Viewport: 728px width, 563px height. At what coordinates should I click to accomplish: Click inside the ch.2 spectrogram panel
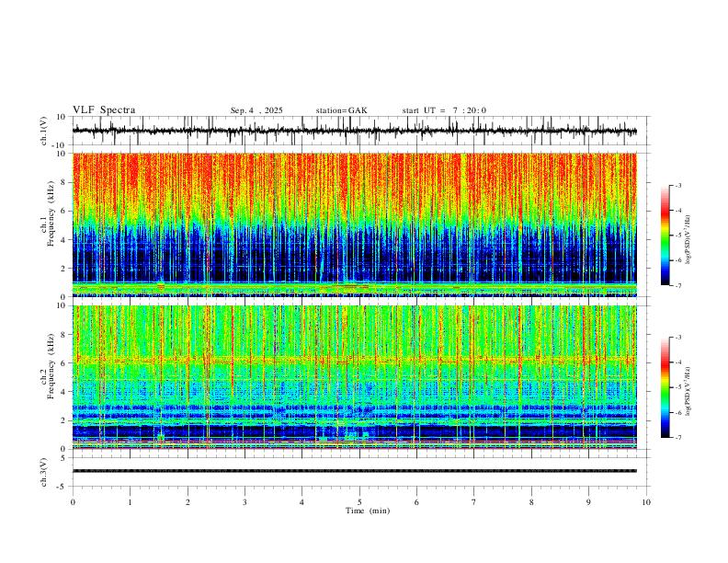tap(354, 377)
